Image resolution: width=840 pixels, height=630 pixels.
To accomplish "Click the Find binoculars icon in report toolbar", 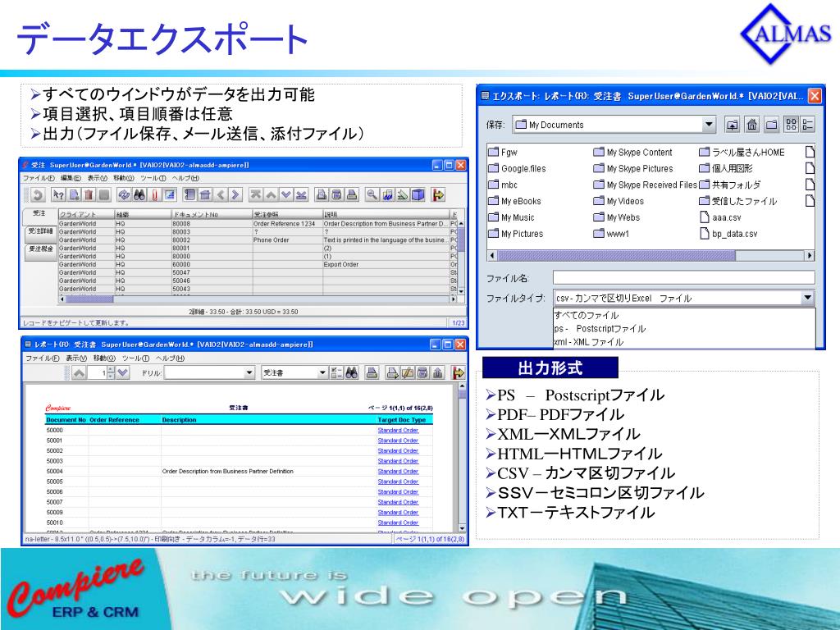I will point(351,373).
